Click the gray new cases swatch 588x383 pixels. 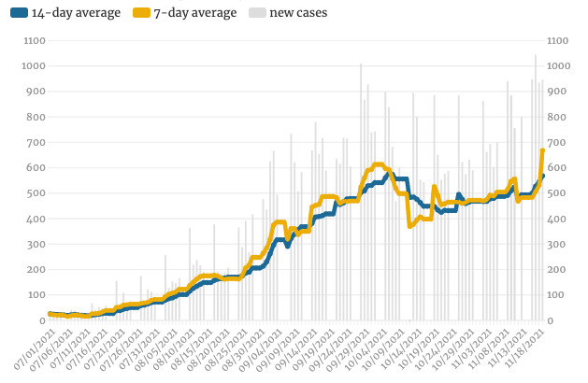click(x=255, y=13)
